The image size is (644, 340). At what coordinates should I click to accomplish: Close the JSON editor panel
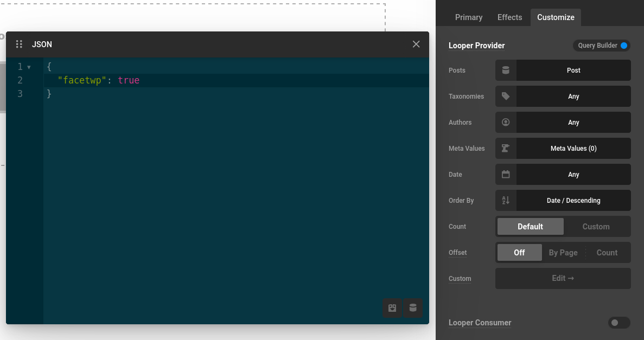tap(416, 44)
